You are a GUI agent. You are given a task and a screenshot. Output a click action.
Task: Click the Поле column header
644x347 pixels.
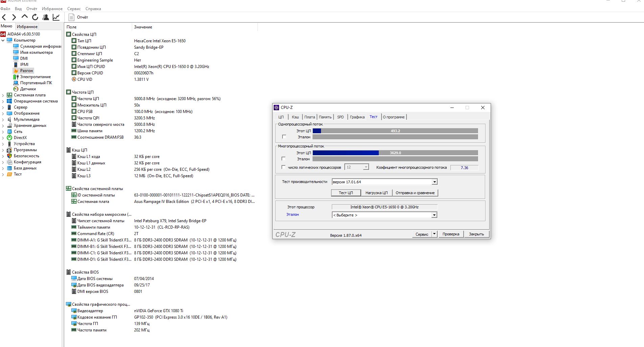point(98,27)
